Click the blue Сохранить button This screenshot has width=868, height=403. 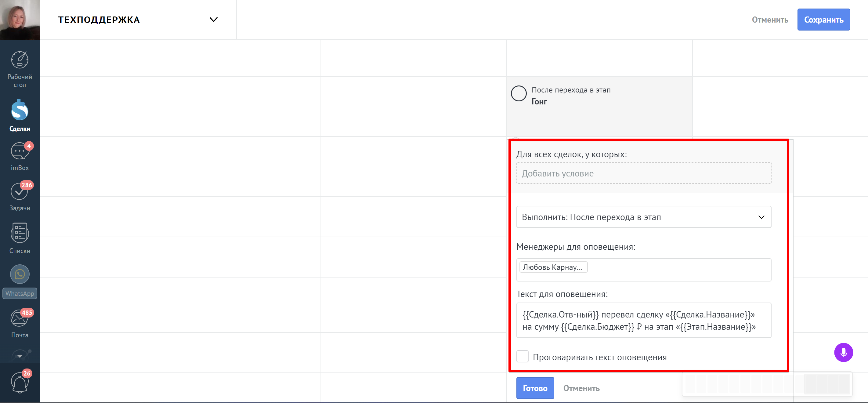coord(823,20)
